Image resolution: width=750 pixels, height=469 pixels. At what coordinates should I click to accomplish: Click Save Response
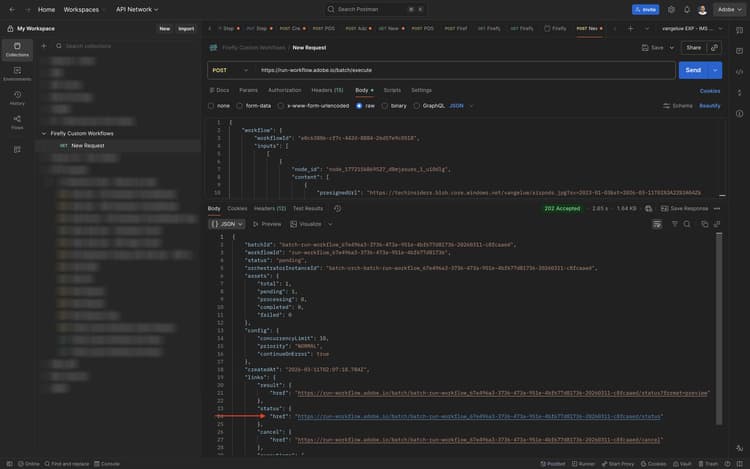(x=684, y=208)
